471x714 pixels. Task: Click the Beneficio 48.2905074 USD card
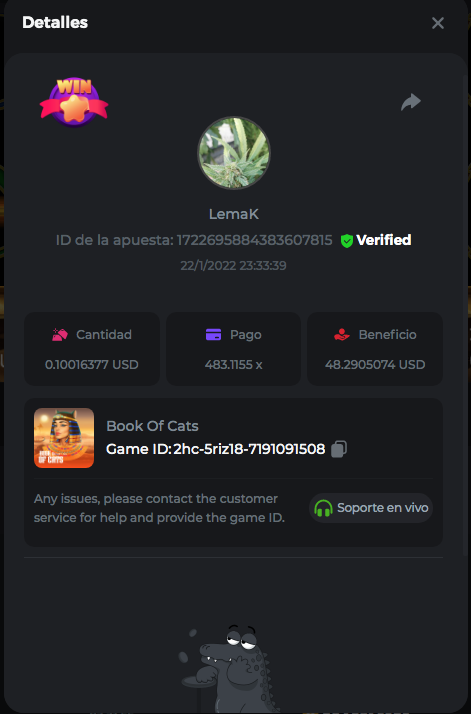[375, 349]
